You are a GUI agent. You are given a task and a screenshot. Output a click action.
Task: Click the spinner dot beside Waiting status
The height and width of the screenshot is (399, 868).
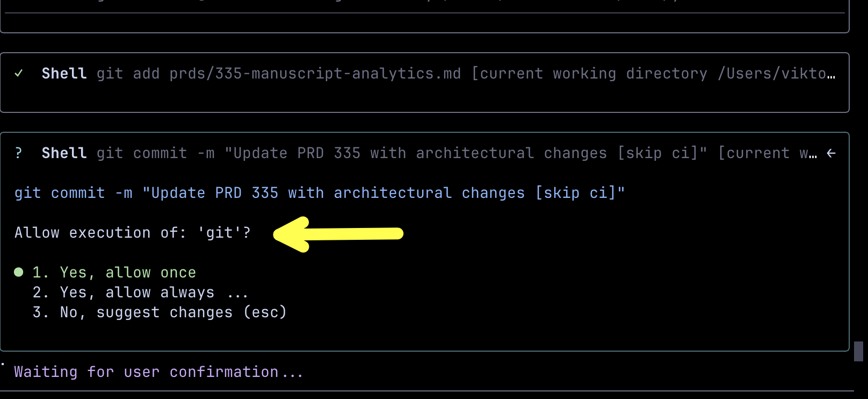pyautogui.click(x=3, y=364)
